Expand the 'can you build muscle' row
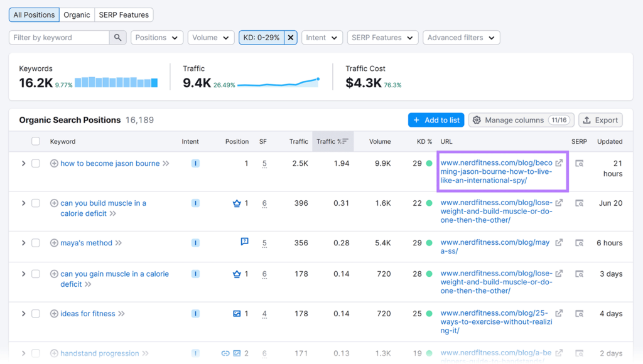Viewport: 643px width, 364px height. [23, 203]
